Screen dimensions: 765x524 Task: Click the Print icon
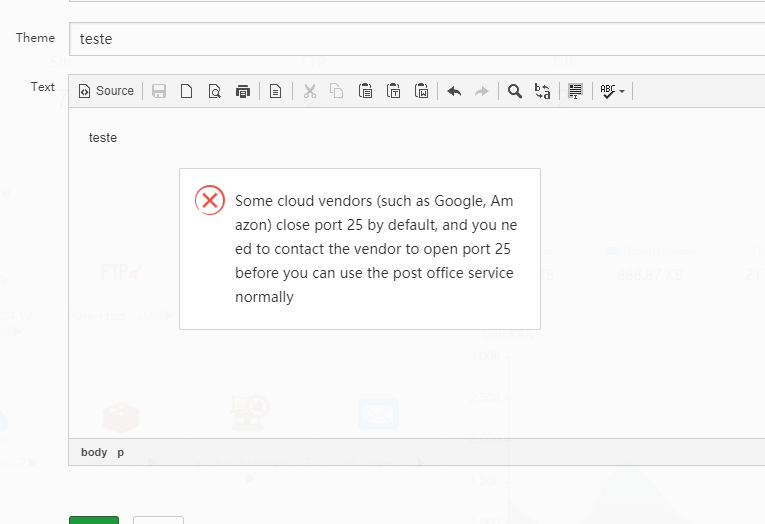pos(243,91)
